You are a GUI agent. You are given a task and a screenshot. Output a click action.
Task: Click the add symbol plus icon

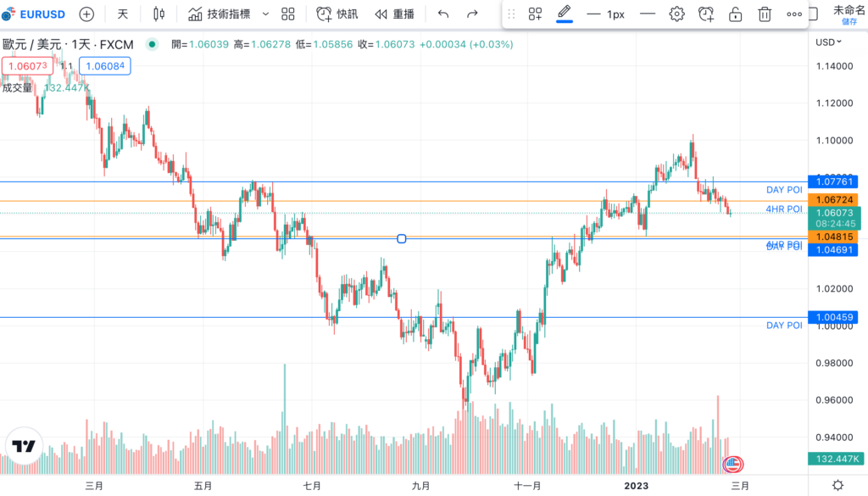click(x=86, y=14)
